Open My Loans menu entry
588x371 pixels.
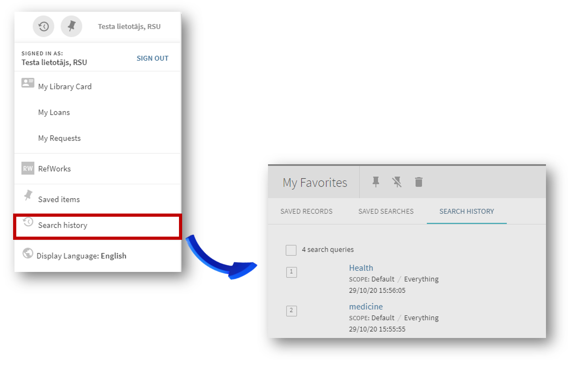pyautogui.click(x=54, y=113)
